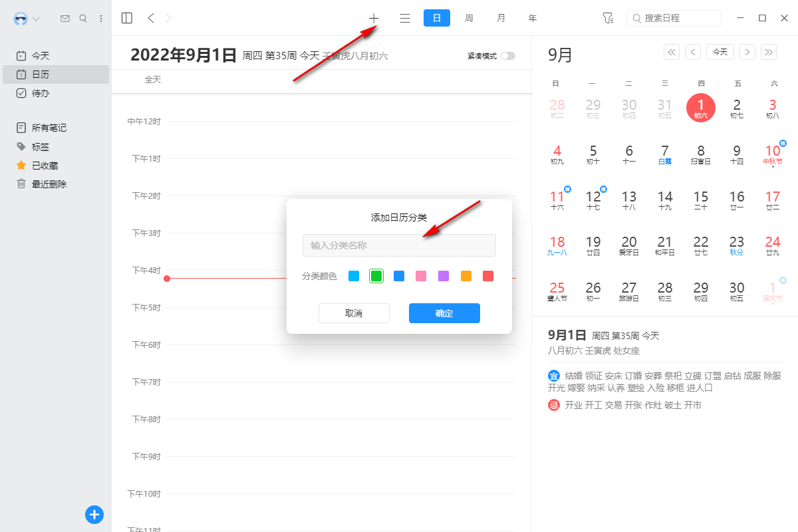Open 已收藏 favorites in the sidebar
This screenshot has width=798, height=532.
point(56,165)
